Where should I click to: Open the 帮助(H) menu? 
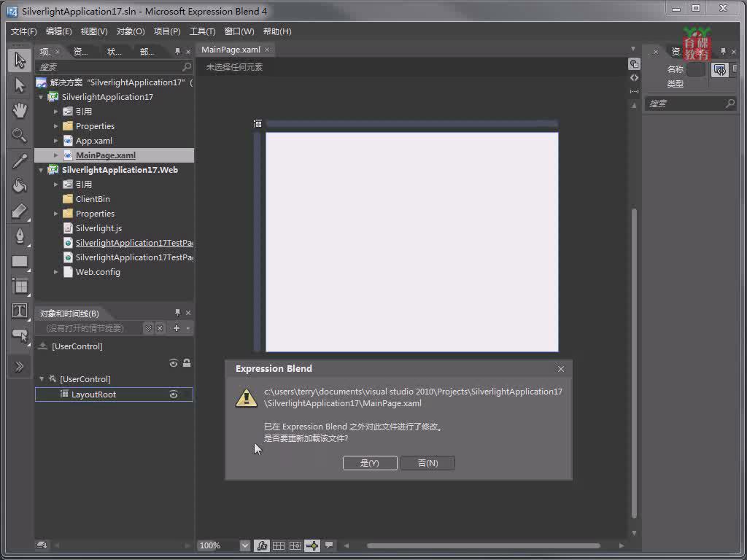pos(277,31)
